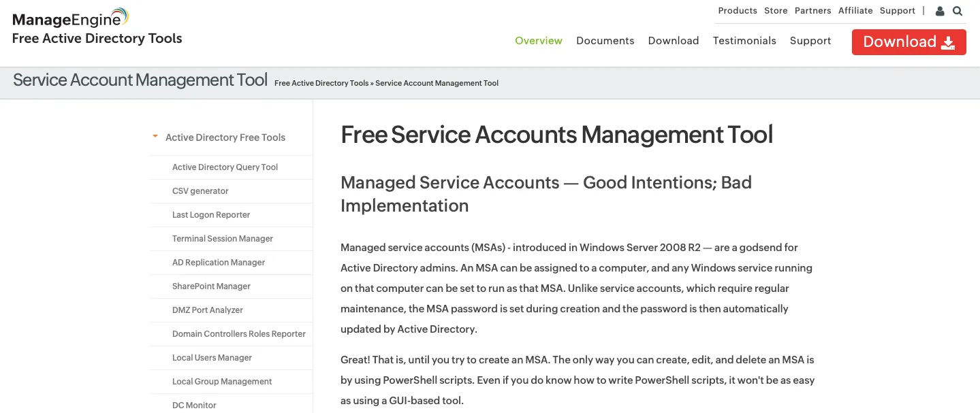This screenshot has height=413, width=980.
Task: Open SharePoint Manager in sidebar
Action: coord(211,286)
